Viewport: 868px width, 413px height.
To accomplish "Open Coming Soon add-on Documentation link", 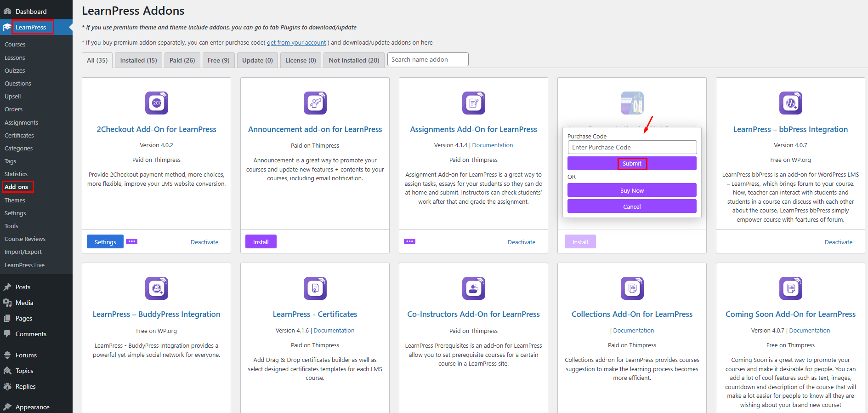I will (x=810, y=330).
